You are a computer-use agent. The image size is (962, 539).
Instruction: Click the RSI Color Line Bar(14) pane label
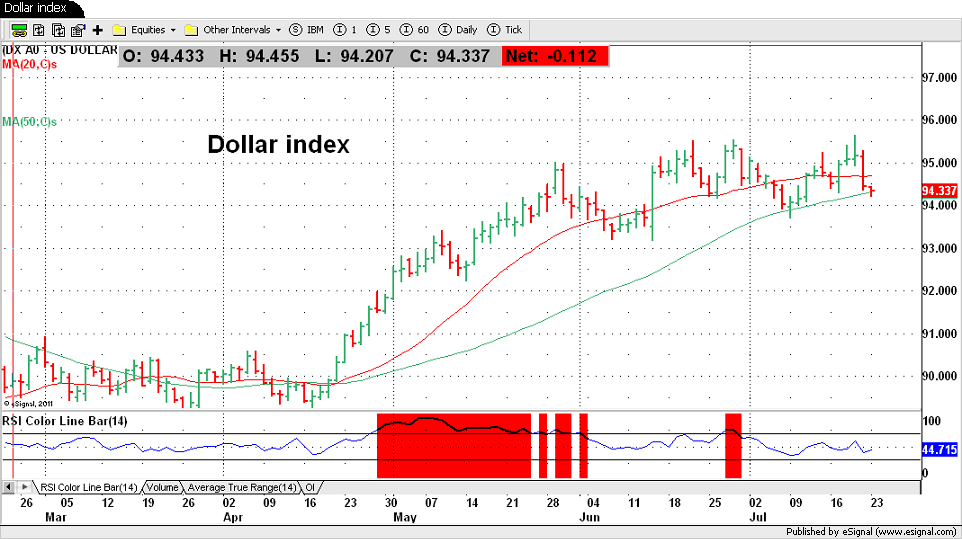[x=65, y=421]
